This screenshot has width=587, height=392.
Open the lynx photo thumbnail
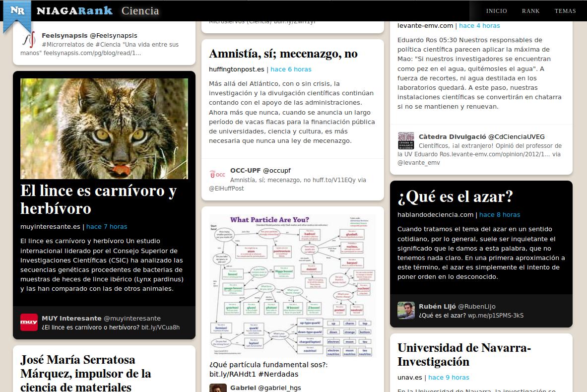(104, 129)
